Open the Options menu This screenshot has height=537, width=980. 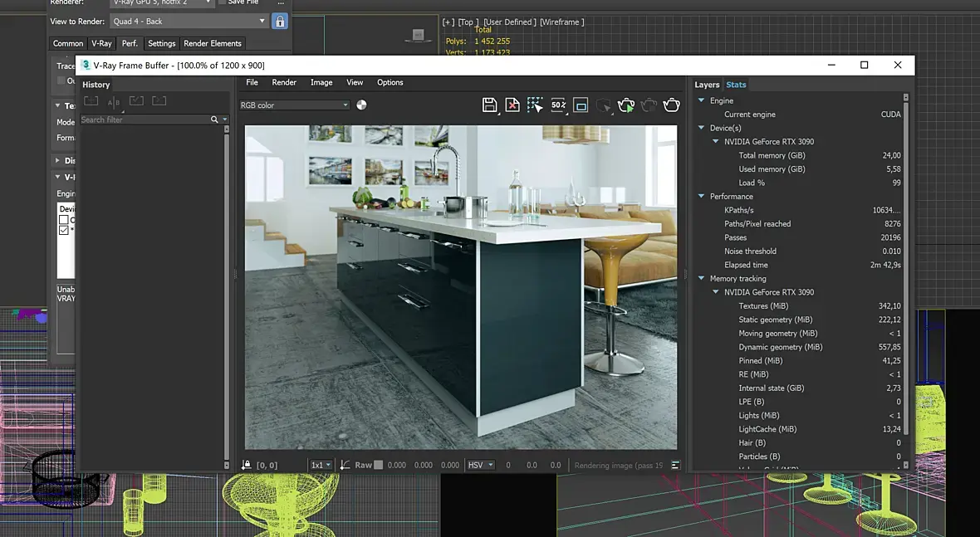click(x=390, y=82)
